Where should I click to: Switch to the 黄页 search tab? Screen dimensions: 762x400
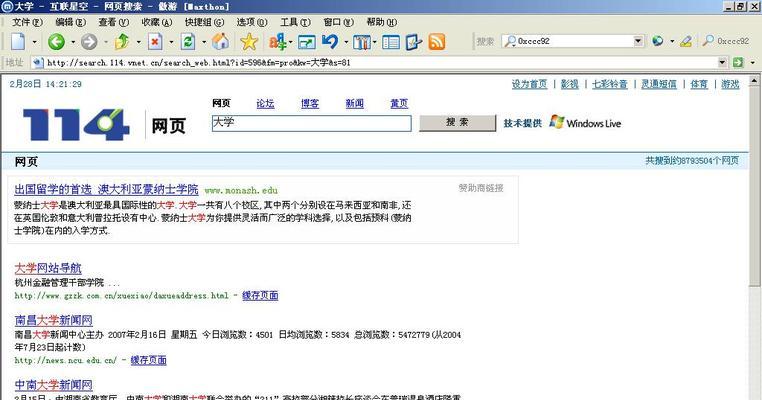tap(399, 104)
